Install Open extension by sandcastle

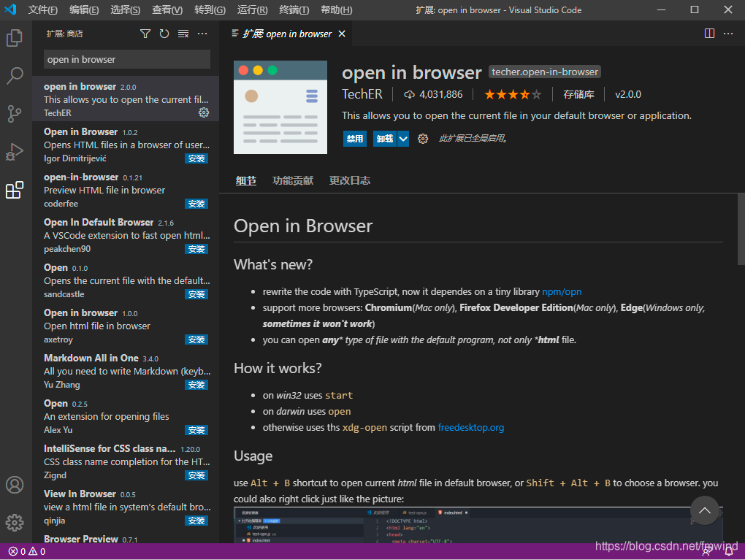coord(196,294)
